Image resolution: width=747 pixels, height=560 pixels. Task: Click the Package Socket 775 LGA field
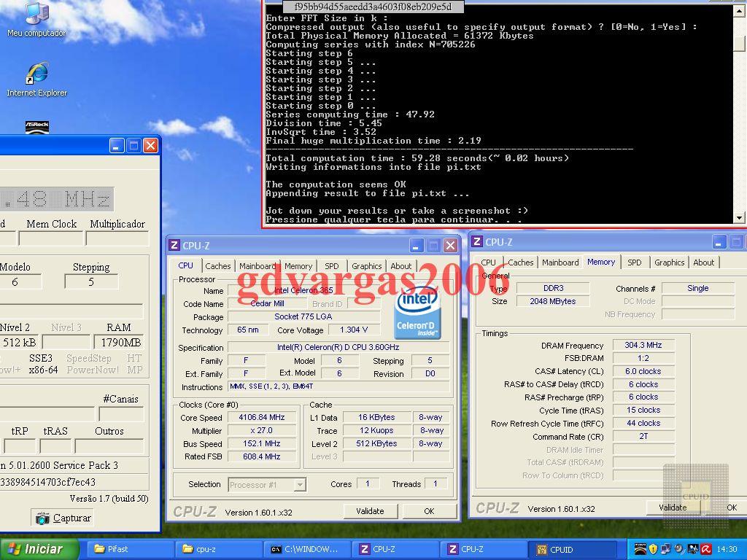(304, 316)
